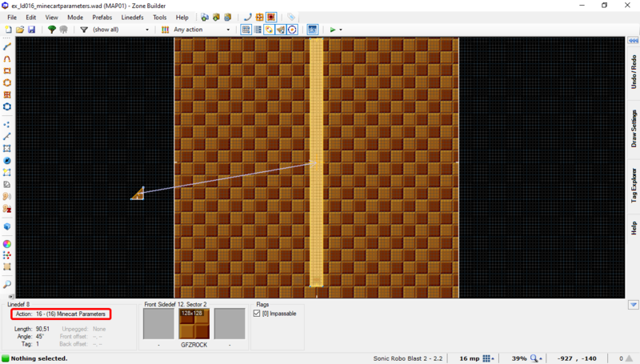Open the Prefabs menu
Image resolution: width=640 pixels, height=364 pixels.
point(102,17)
